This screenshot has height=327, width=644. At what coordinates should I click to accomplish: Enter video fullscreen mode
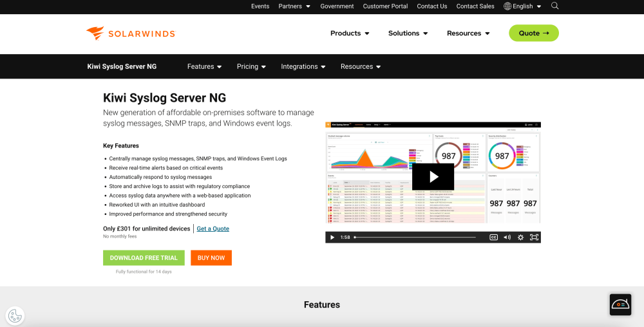point(534,237)
